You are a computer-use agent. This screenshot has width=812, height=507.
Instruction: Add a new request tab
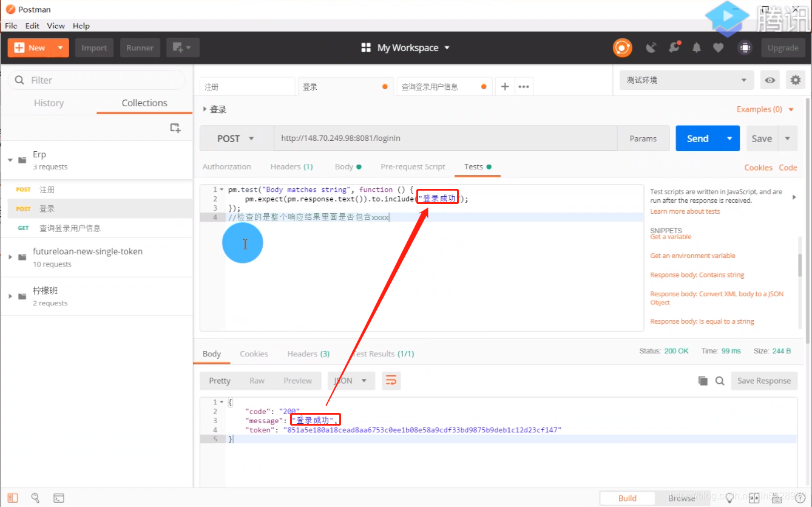(x=504, y=87)
